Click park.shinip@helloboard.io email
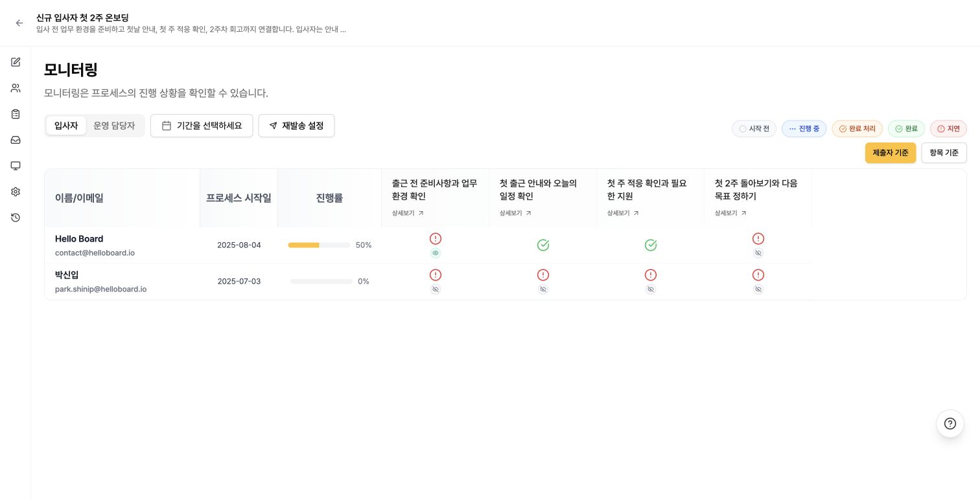The width and height of the screenshot is (980, 500). pos(100,290)
